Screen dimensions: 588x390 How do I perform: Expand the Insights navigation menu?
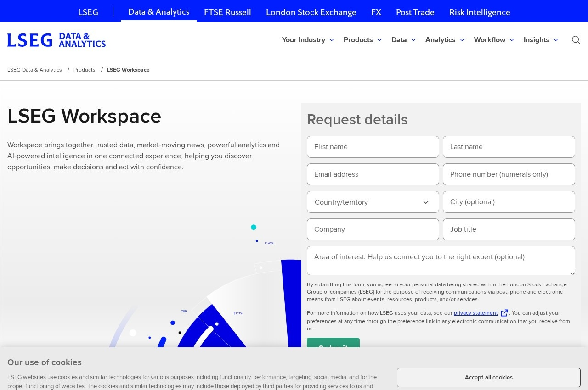pyautogui.click(x=541, y=40)
